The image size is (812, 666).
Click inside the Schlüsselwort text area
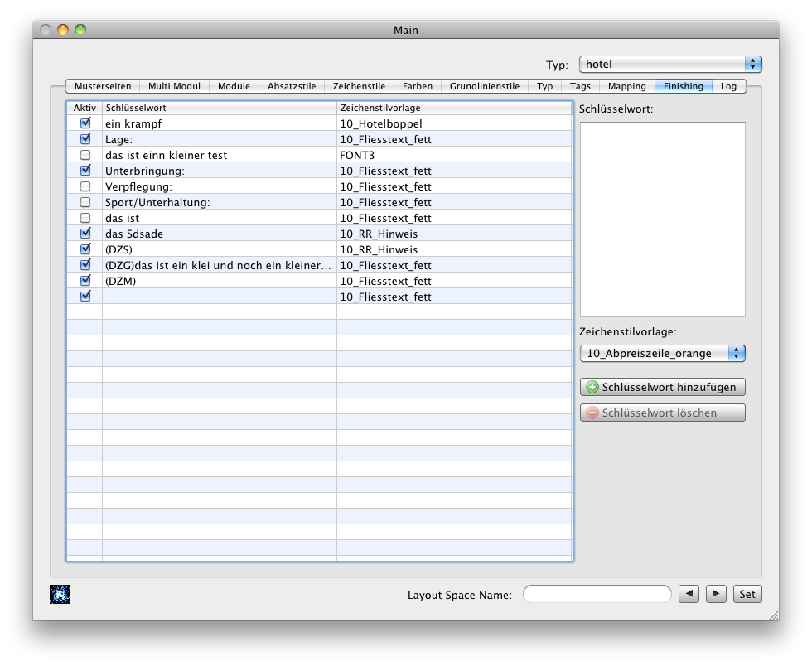662,220
